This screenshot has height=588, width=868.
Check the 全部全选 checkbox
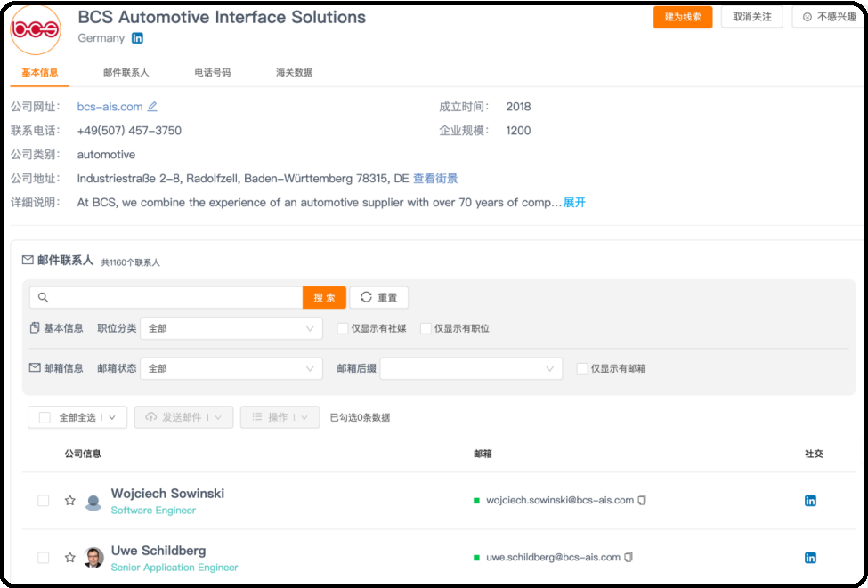coord(45,417)
